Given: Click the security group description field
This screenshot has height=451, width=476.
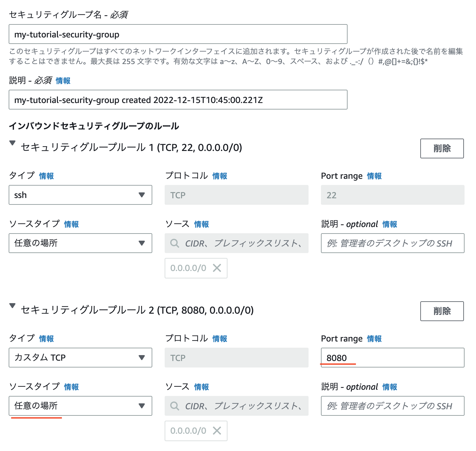Looking at the screenshot, I should 178,100.
